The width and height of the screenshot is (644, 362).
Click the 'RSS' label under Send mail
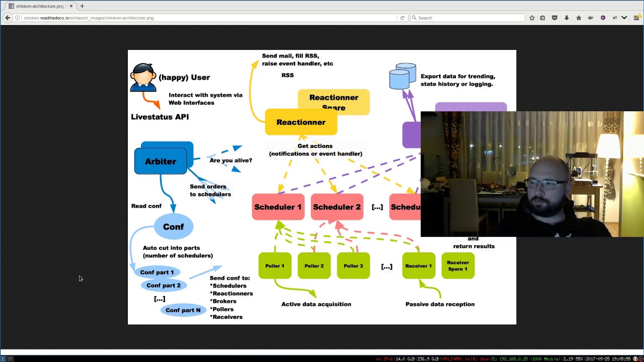pos(287,75)
